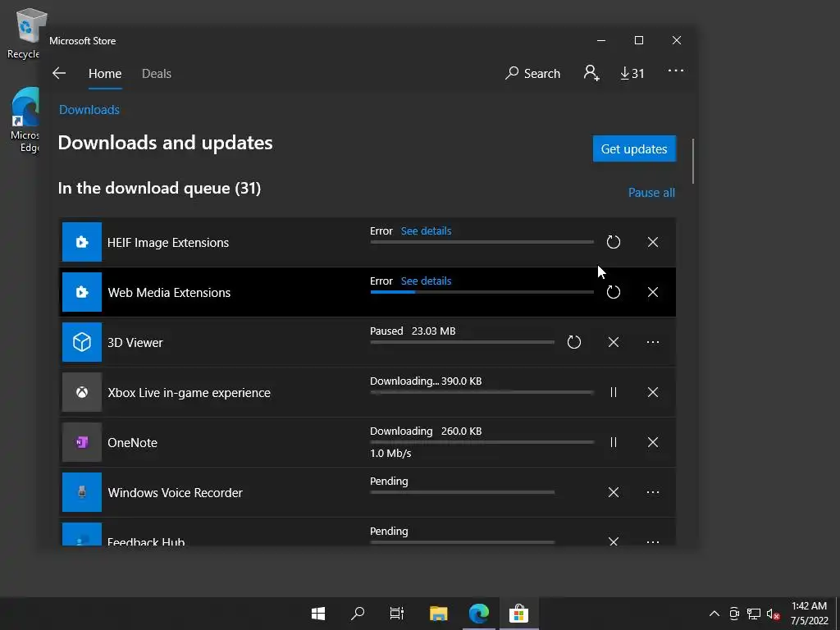The height and width of the screenshot is (630, 840).
Task: Select the Microsoft Edge desktop shortcut
Action: coord(25,120)
